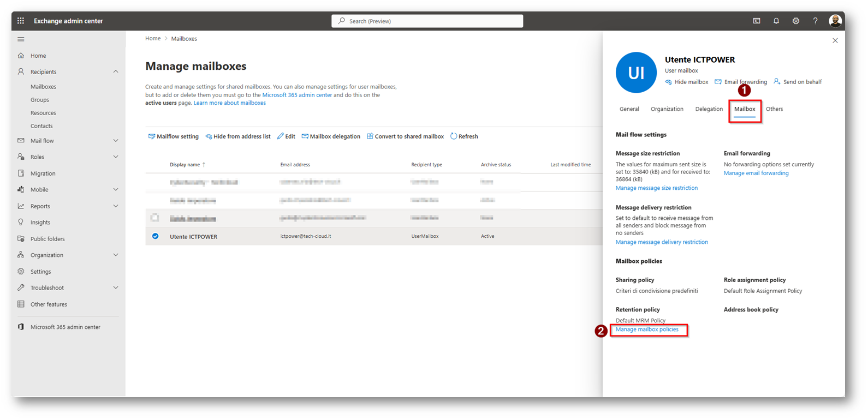Click the Troubleshoot wrench icon
Viewport: 868px width, 420px height.
(x=21, y=287)
